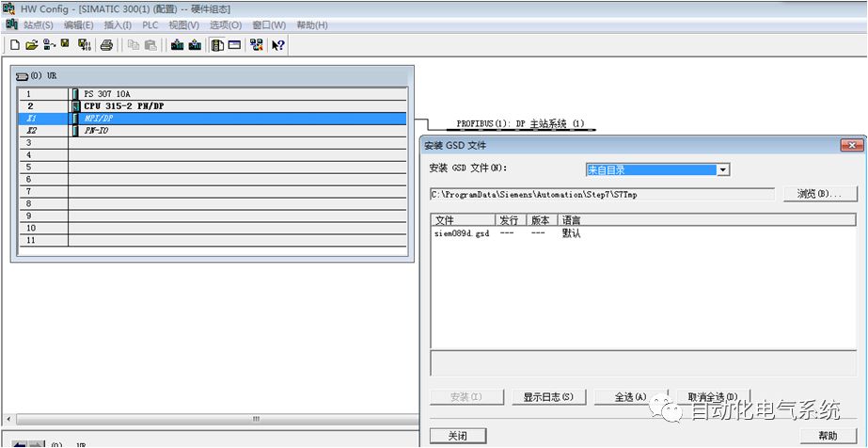Click the PROFIBUS(1) DP master system line
868x448 pixels.
point(520,131)
